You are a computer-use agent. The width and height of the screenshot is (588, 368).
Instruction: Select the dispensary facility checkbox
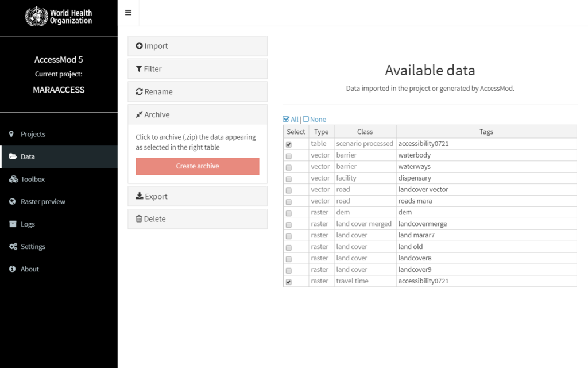289,179
